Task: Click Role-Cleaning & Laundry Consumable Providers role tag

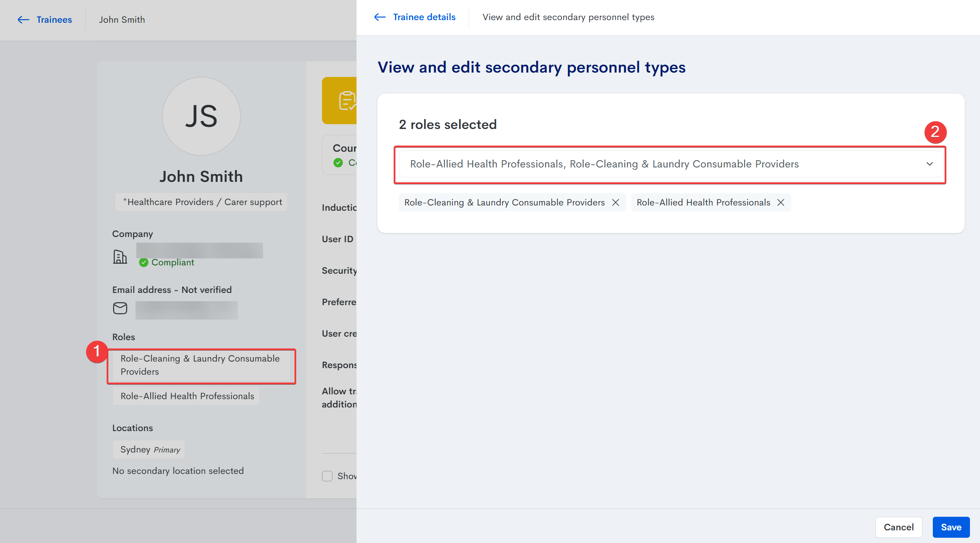Action: pyautogui.click(x=201, y=365)
